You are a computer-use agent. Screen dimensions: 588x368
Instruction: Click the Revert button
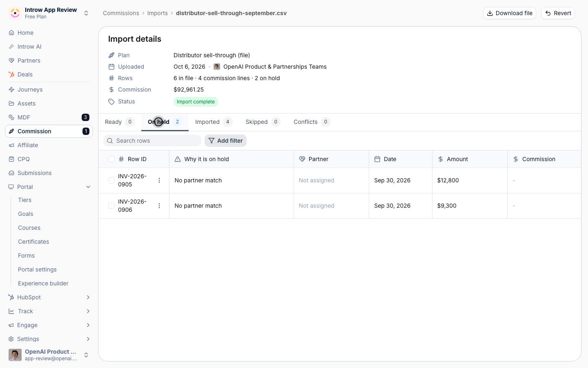coord(558,13)
